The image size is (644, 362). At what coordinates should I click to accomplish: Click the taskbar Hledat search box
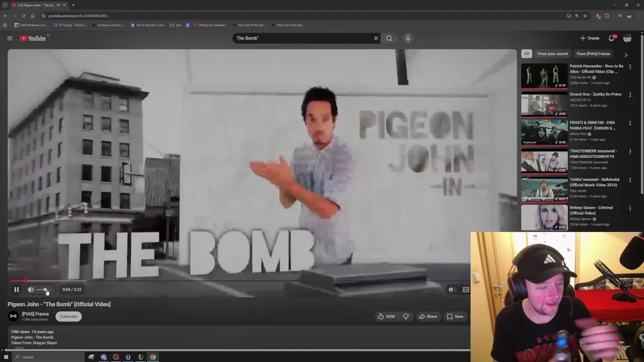(x=48, y=357)
